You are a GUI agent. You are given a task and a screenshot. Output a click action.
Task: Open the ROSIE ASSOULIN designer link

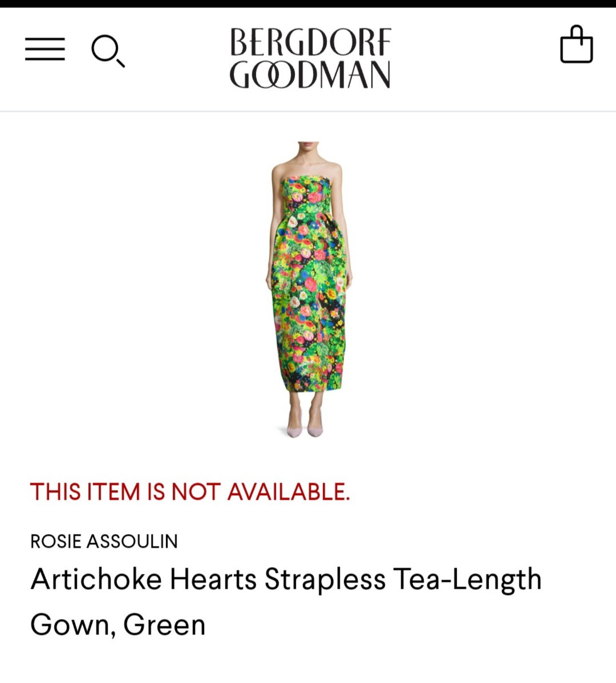(104, 541)
